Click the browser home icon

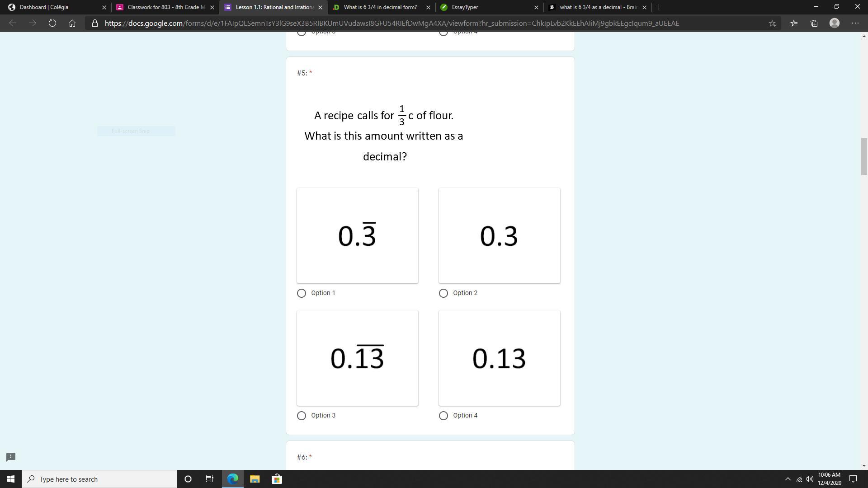pos(72,23)
